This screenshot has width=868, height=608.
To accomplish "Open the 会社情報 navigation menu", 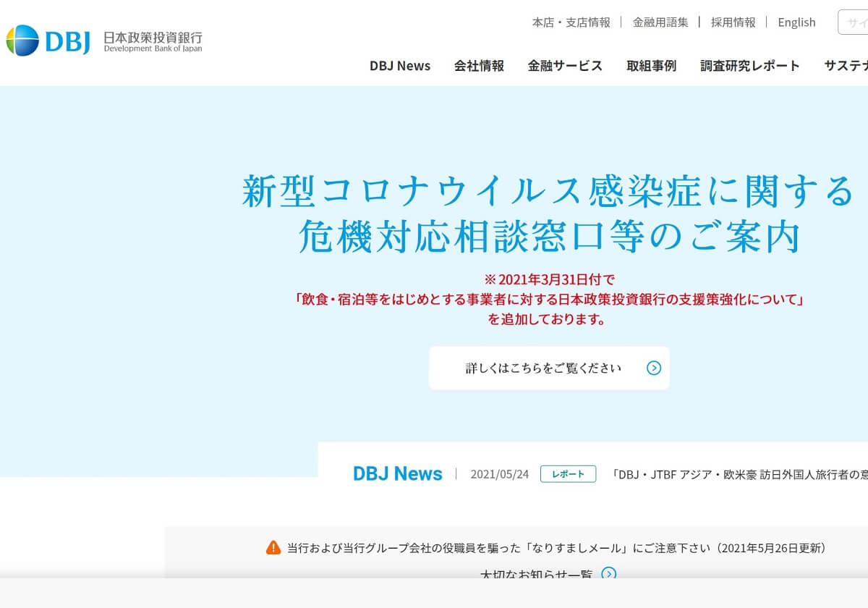I will pyautogui.click(x=480, y=65).
